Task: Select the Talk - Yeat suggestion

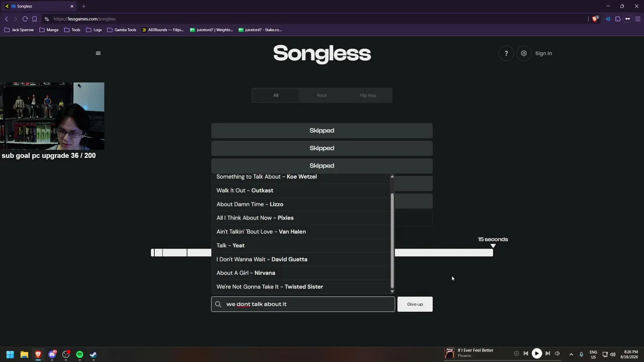Action: [x=300, y=245]
